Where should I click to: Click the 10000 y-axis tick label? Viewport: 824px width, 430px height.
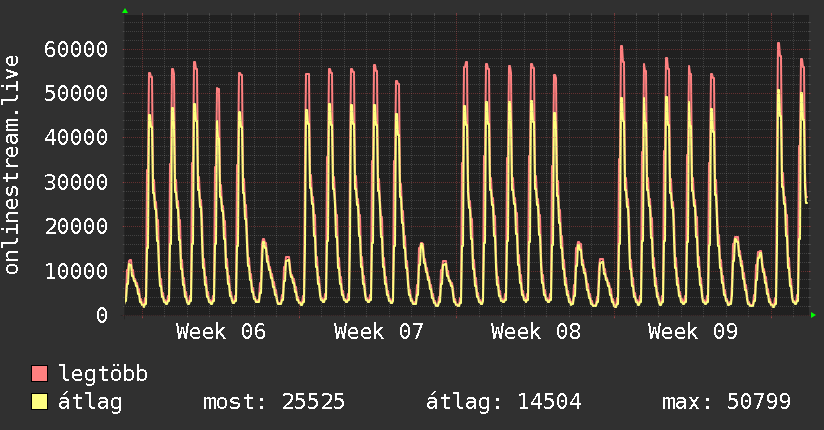click(76, 271)
